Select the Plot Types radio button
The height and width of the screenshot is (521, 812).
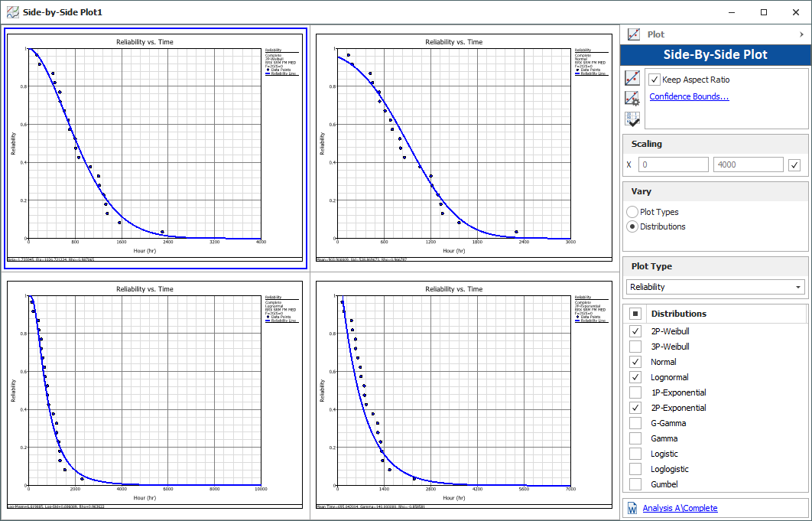pos(632,212)
